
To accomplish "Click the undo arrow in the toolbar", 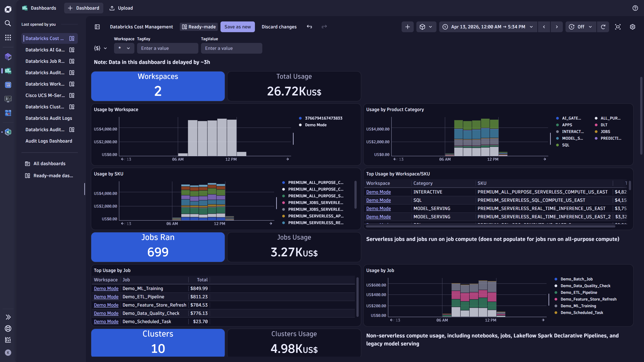I will 309,27.
